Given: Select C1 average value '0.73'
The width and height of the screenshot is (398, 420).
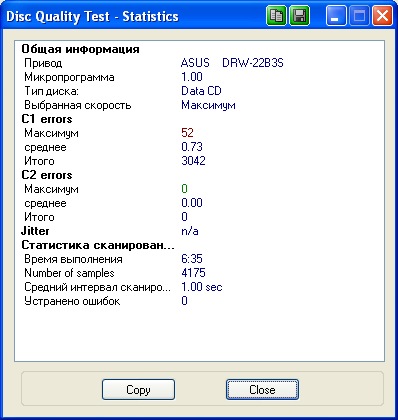Looking at the screenshot, I should pyautogui.click(x=192, y=147).
